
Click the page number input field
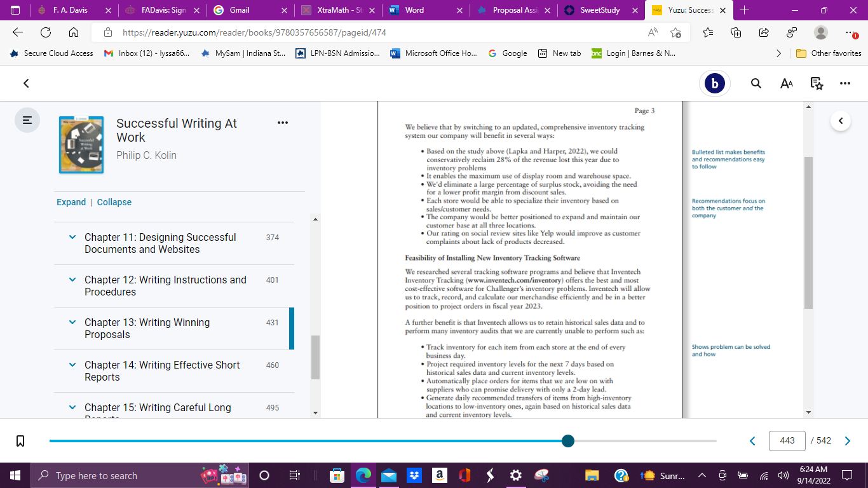pos(787,441)
